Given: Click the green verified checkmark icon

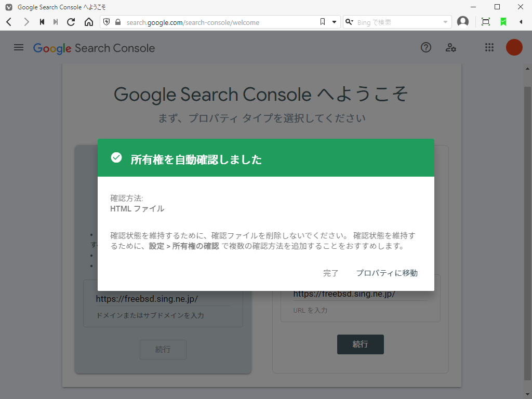Looking at the screenshot, I should click(116, 157).
